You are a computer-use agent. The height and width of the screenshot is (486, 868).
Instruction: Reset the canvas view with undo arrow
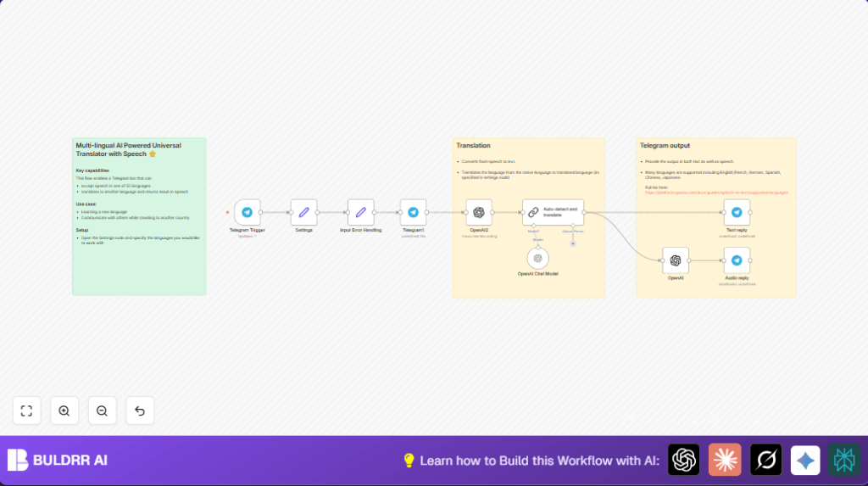click(x=140, y=411)
